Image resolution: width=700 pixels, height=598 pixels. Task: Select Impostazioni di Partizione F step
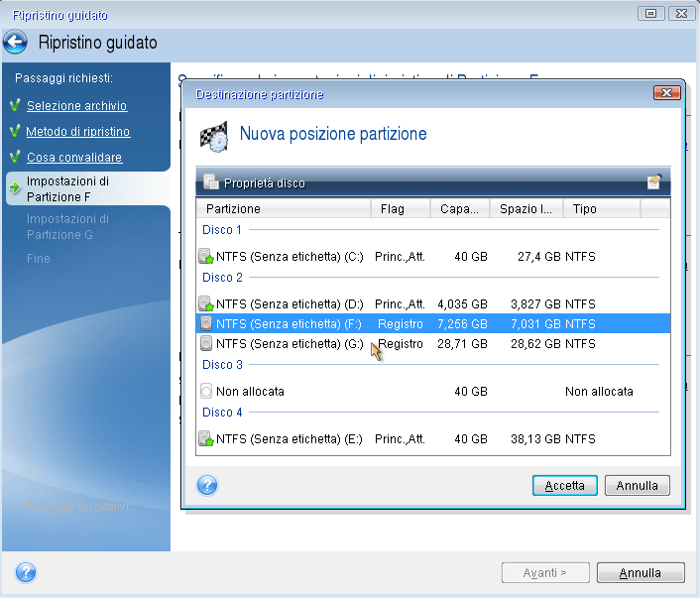pyautogui.click(x=68, y=188)
